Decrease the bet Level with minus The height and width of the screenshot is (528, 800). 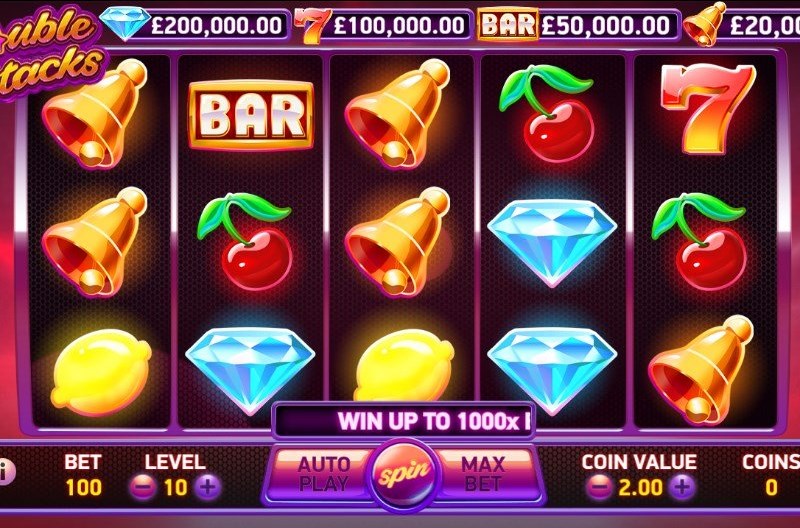[x=142, y=487]
